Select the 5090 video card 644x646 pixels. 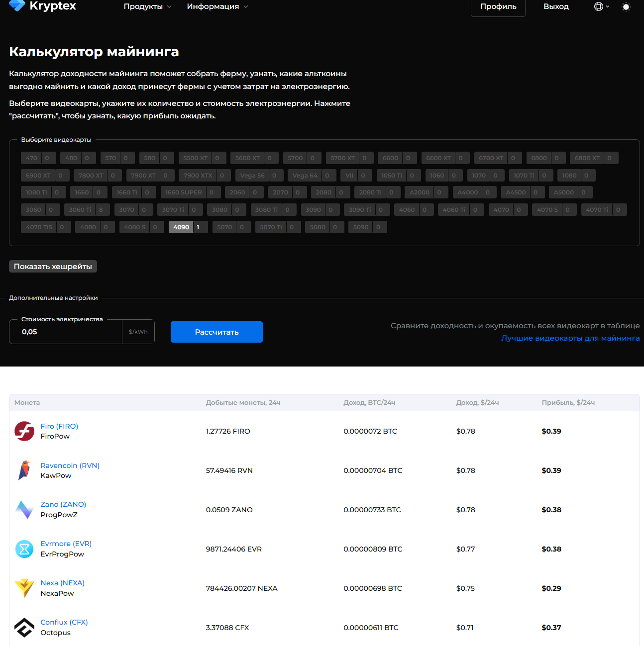point(361,227)
